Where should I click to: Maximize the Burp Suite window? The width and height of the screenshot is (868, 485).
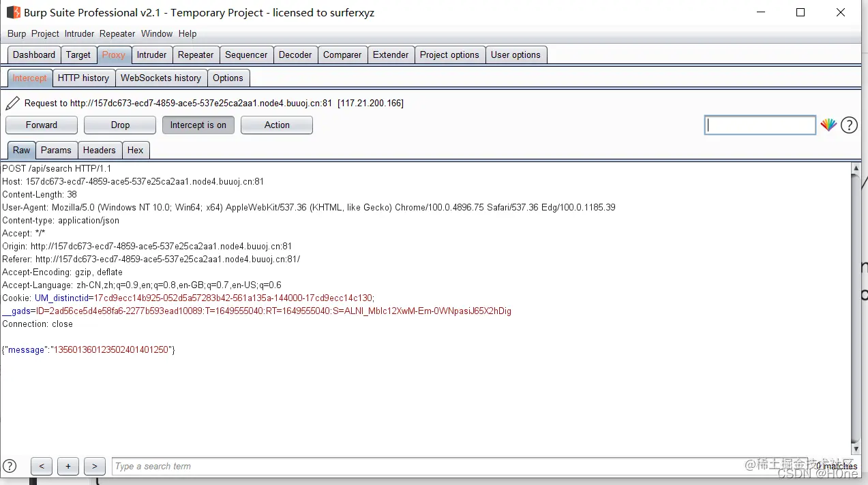pyautogui.click(x=800, y=12)
